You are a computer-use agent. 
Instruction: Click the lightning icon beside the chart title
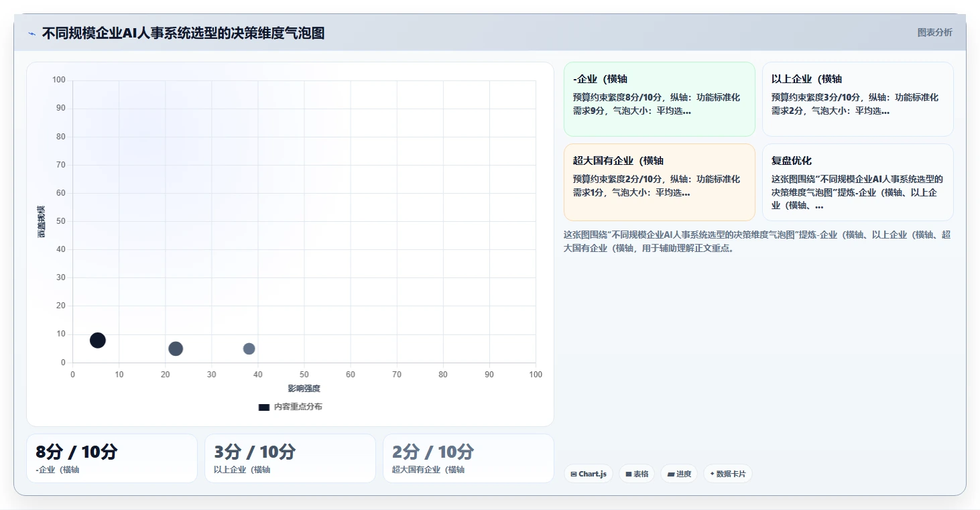[32, 34]
